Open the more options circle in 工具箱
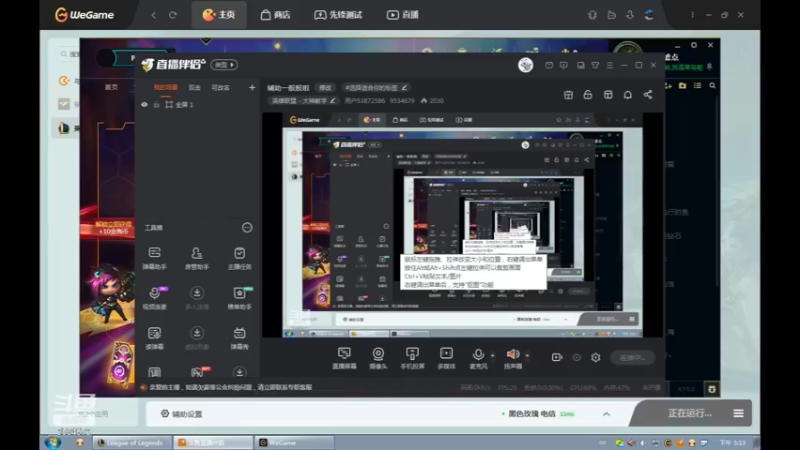Viewport: 800px width, 450px height. [247, 228]
